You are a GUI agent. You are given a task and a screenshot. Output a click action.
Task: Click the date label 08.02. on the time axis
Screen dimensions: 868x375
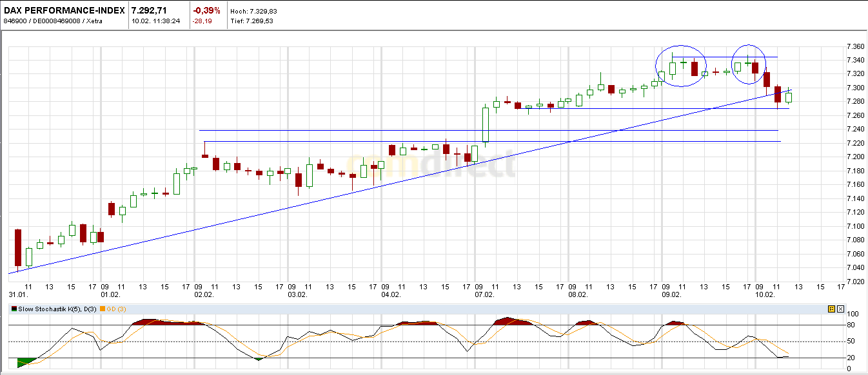(578, 294)
